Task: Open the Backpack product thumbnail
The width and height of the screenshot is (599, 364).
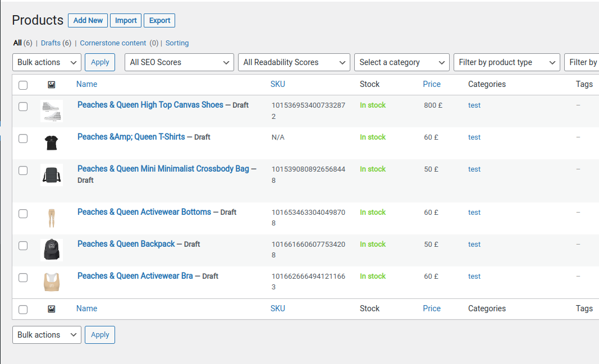Action: [52, 250]
